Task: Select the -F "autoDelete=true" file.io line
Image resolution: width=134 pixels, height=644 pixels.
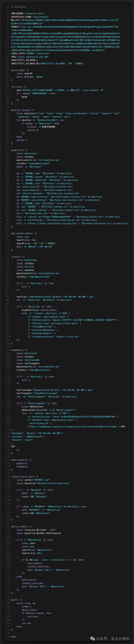Action: pyautogui.click(x=53, y=336)
